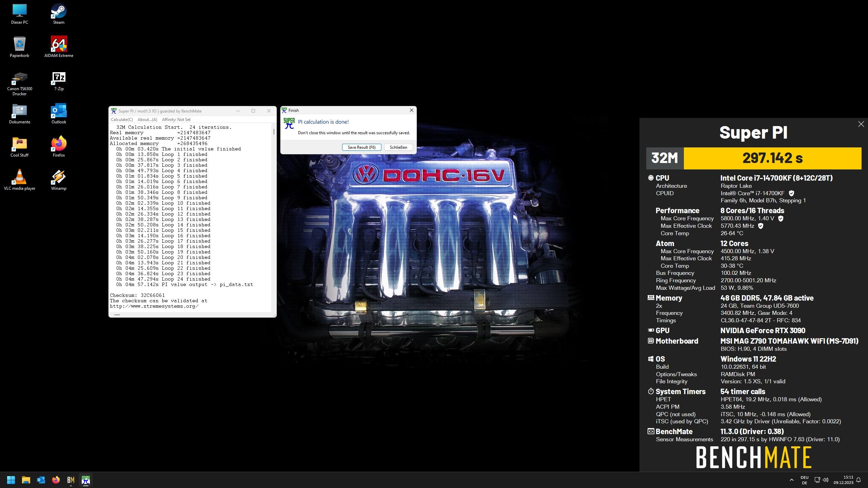Open File Explorer in the taskbar

pos(26,480)
